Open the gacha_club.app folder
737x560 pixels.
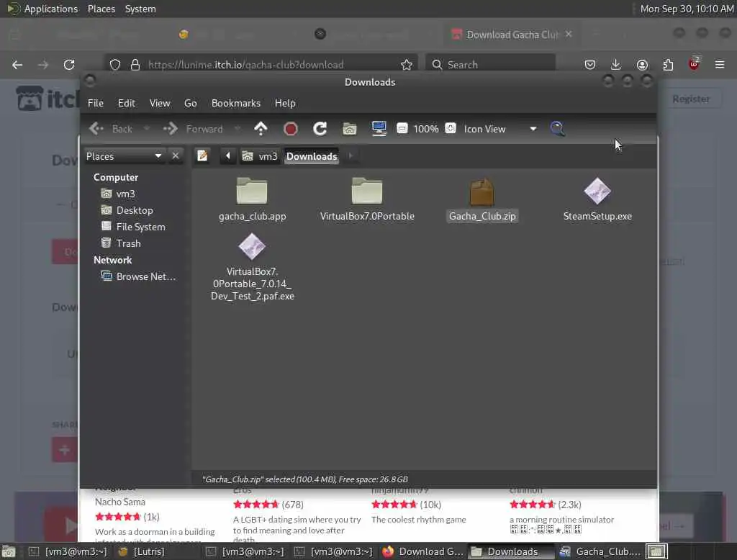(252, 199)
